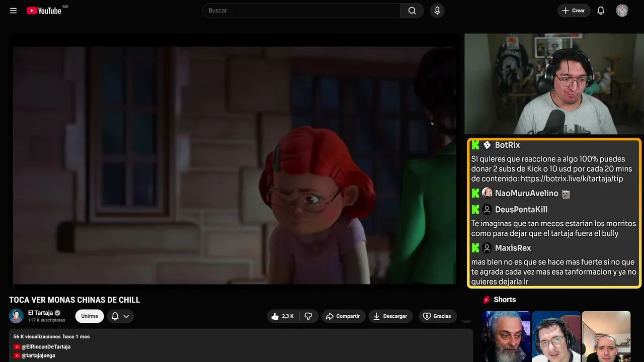Click the DeusPentaKill chat username
The height and width of the screenshot is (362, 644).
tap(521, 210)
